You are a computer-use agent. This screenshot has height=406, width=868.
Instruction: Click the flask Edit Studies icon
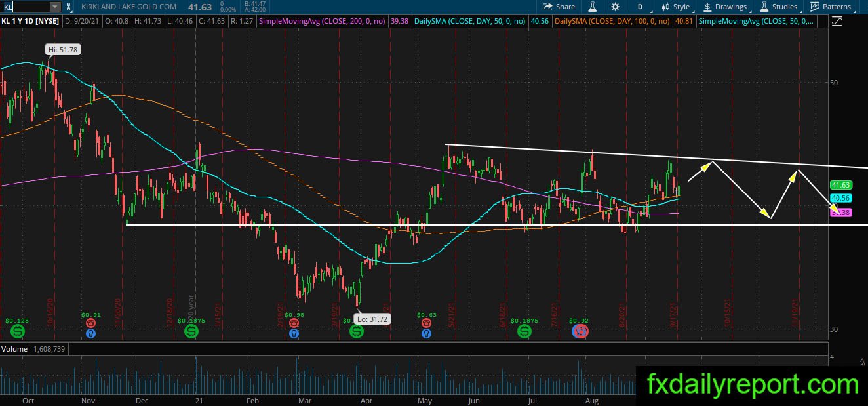tap(593, 7)
